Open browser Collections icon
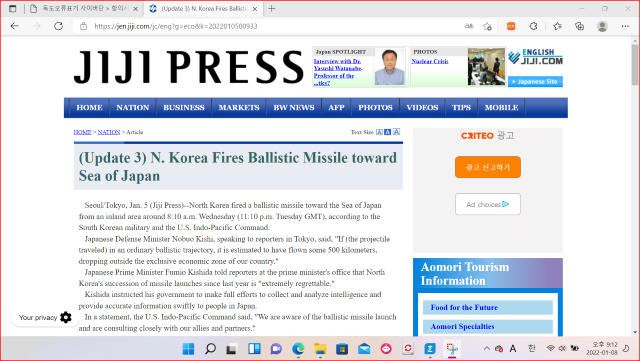The width and height of the screenshot is (640, 361). pos(579,26)
